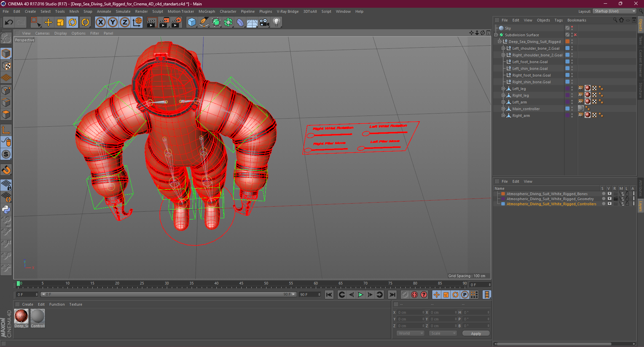The height and width of the screenshot is (347, 644).
Task: Go to end of animation
Action: tap(392, 295)
